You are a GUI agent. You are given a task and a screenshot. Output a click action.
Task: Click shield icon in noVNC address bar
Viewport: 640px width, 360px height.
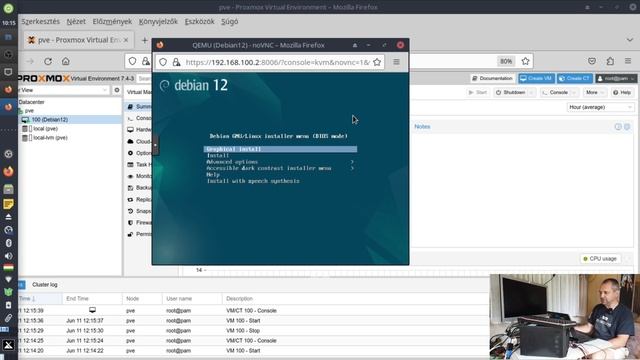point(163,62)
